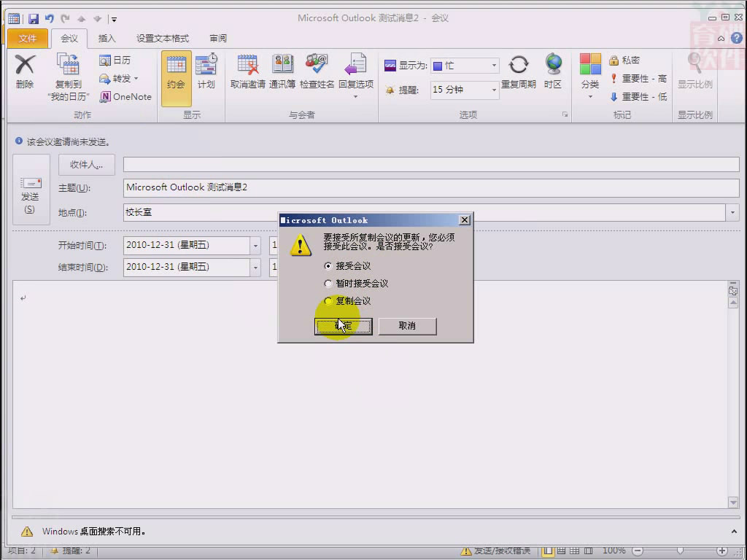This screenshot has width=747, height=560.
Task: Open the Address Book (通讯簿)
Action: click(x=282, y=71)
